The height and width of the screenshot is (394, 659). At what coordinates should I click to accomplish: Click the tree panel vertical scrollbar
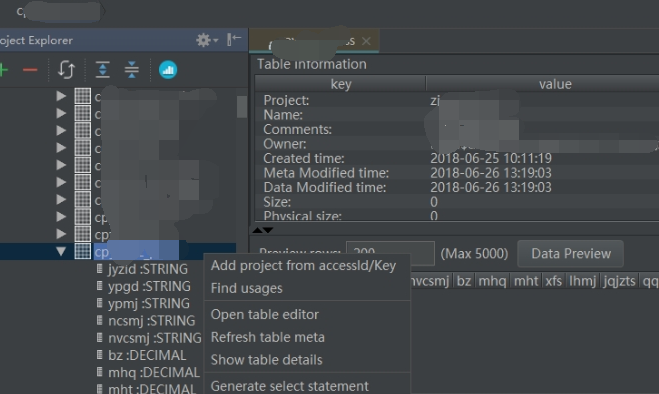[242, 107]
